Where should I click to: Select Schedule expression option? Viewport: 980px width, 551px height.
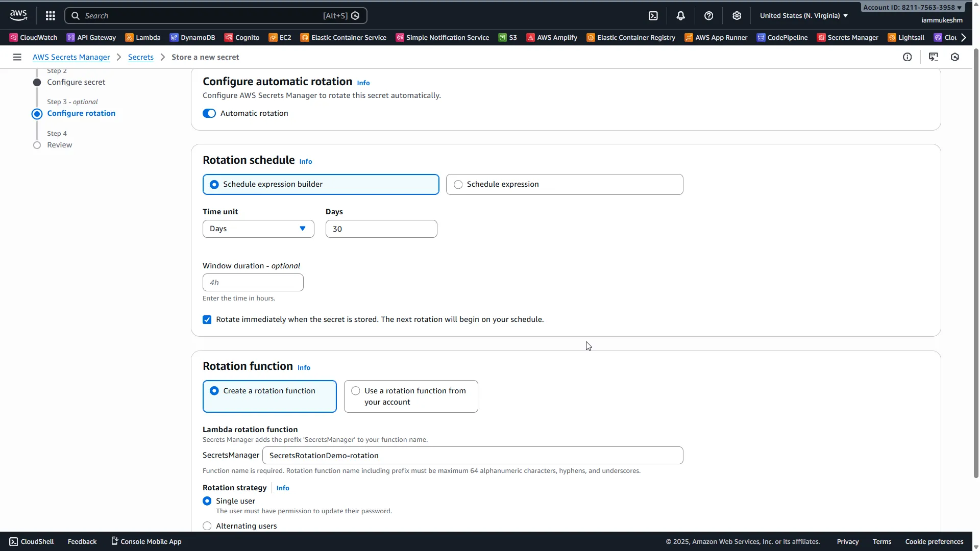(458, 184)
